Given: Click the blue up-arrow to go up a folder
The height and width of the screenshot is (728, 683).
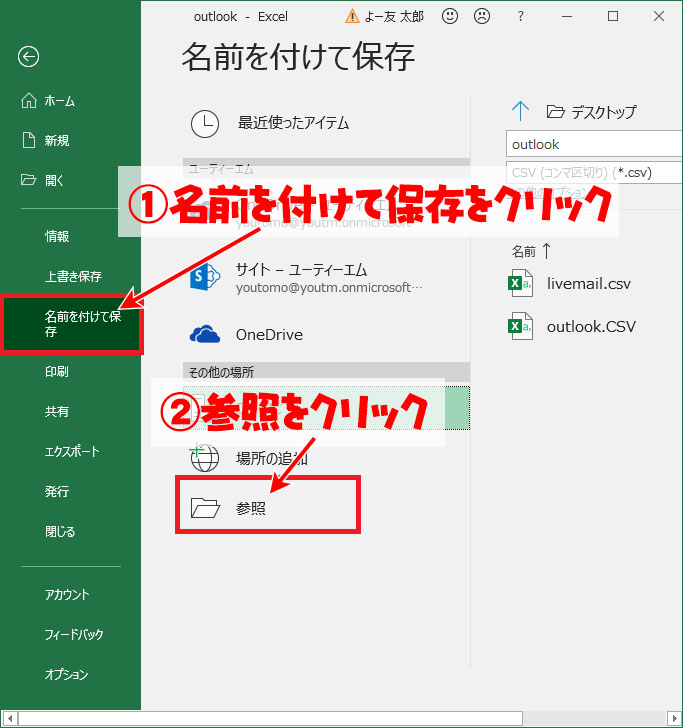Looking at the screenshot, I should tap(520, 111).
